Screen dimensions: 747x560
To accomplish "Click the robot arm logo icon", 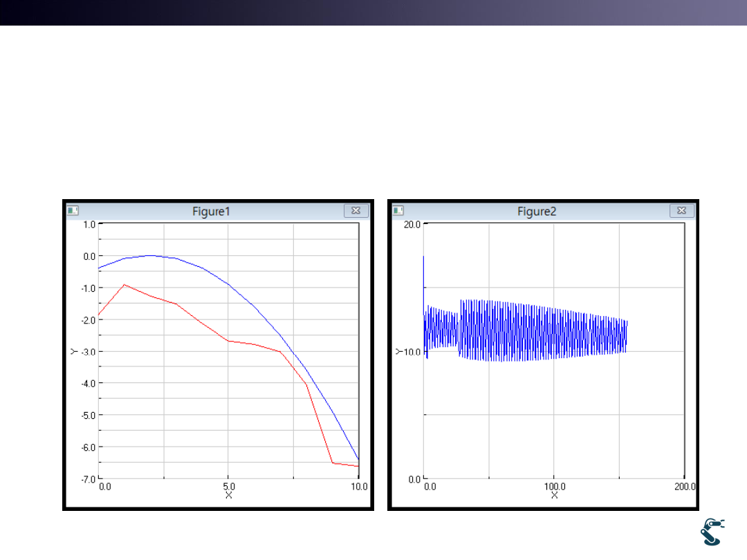I will (712, 532).
